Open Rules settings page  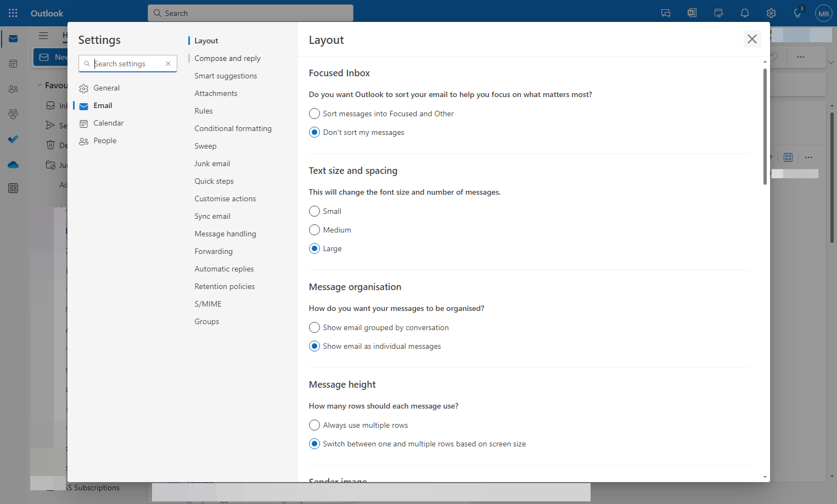[204, 111]
